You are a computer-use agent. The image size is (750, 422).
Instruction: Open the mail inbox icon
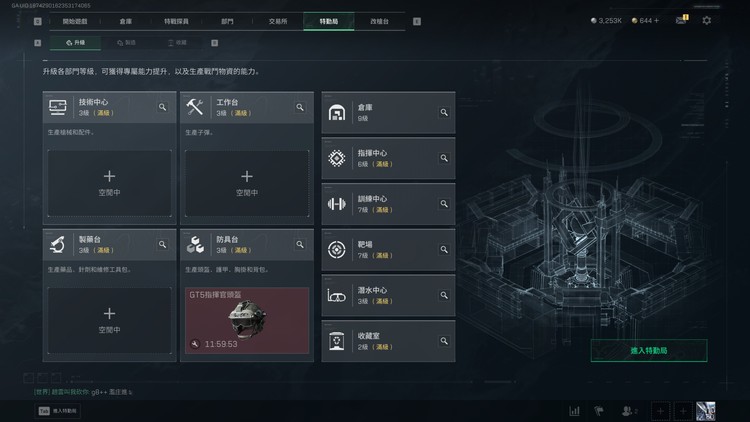pos(681,20)
